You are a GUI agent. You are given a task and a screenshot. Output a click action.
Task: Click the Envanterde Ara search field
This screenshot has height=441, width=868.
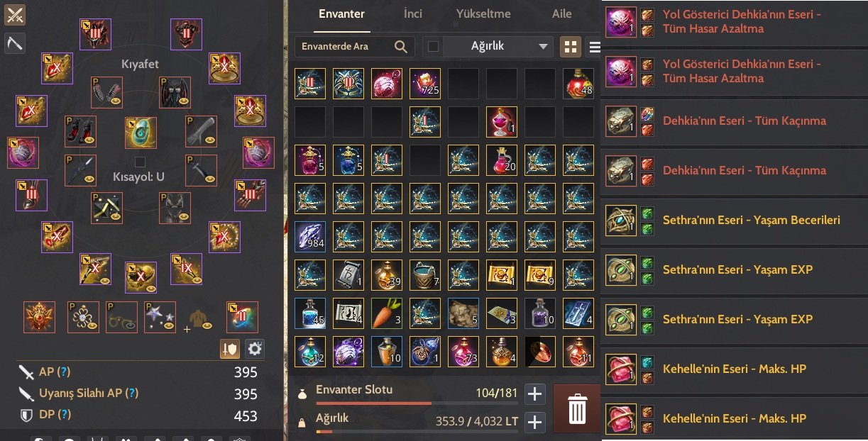pyautogui.click(x=344, y=47)
